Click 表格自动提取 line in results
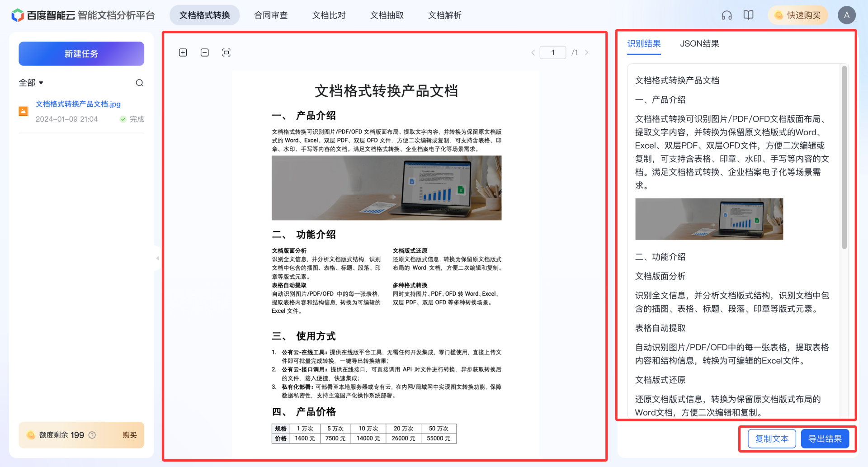The height and width of the screenshot is (467, 868). 660,328
